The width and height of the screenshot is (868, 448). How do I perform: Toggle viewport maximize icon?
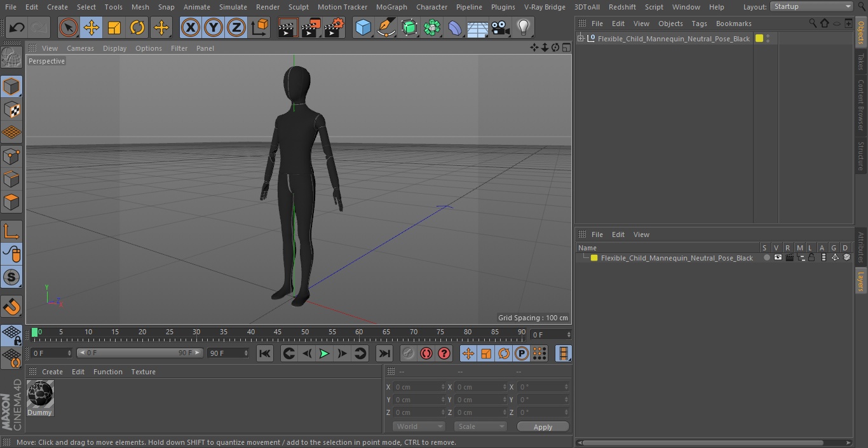coord(566,48)
